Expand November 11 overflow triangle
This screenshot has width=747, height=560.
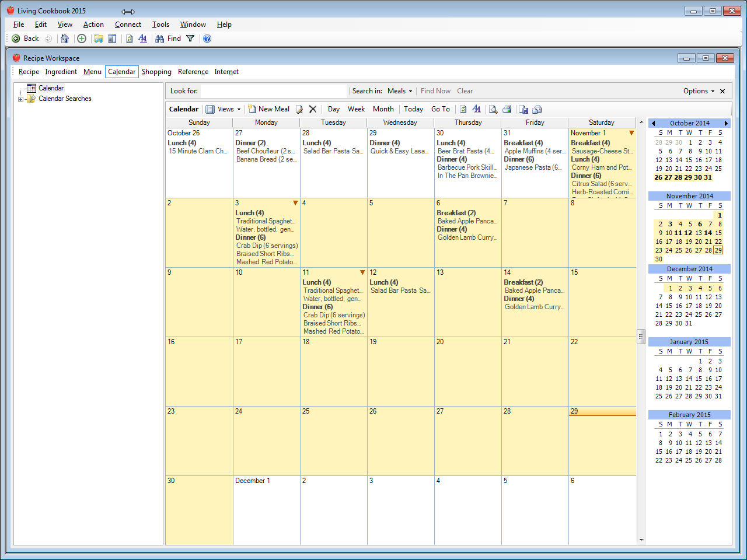pos(362,272)
